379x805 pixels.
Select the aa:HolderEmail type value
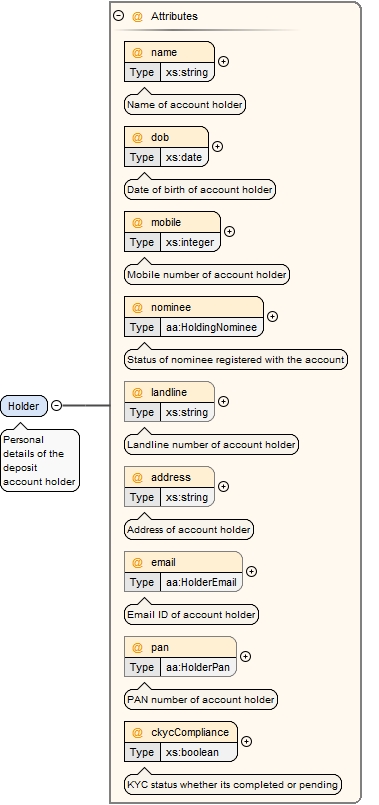[201, 582]
